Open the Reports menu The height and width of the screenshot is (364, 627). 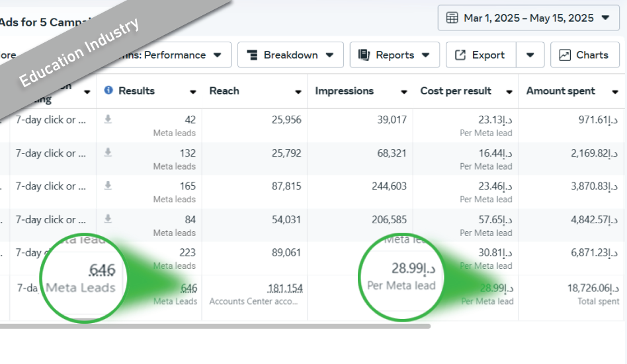pyautogui.click(x=394, y=55)
